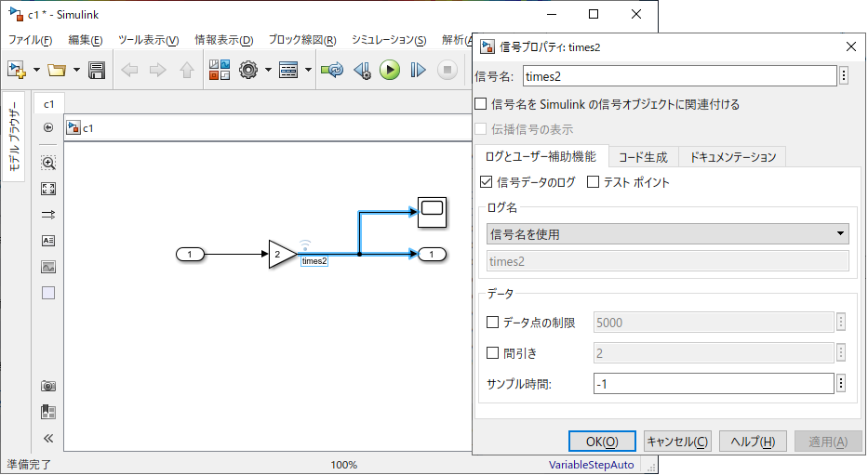This screenshot has height=475, width=868.
Task: Select the c1 model tab
Action: [x=49, y=104]
